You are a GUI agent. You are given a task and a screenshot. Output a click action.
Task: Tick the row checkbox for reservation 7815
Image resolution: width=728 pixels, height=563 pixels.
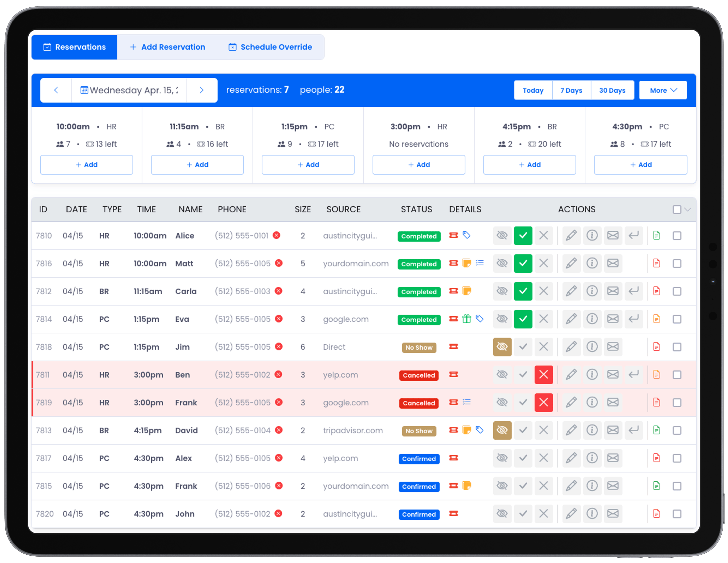click(677, 486)
